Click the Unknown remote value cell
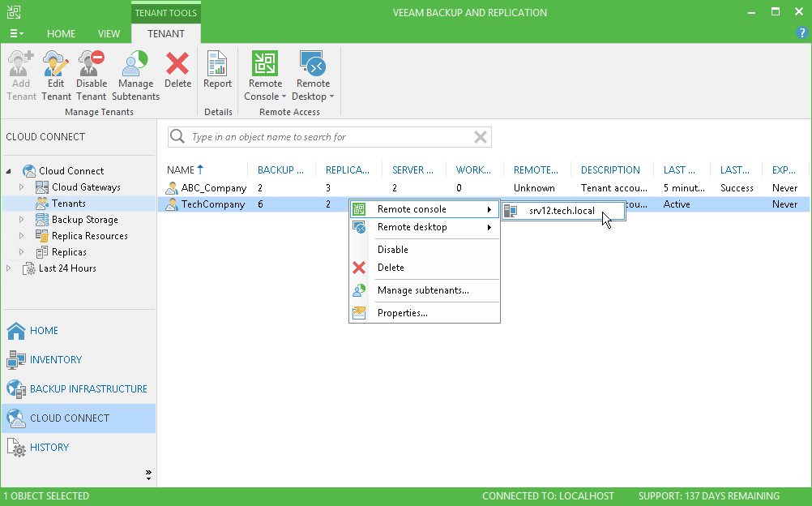The height and width of the screenshot is (506, 812). click(534, 187)
